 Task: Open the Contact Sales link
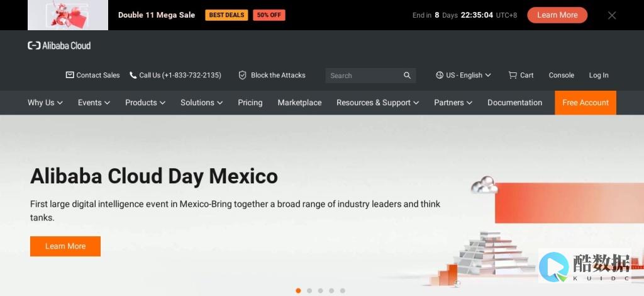tap(93, 75)
